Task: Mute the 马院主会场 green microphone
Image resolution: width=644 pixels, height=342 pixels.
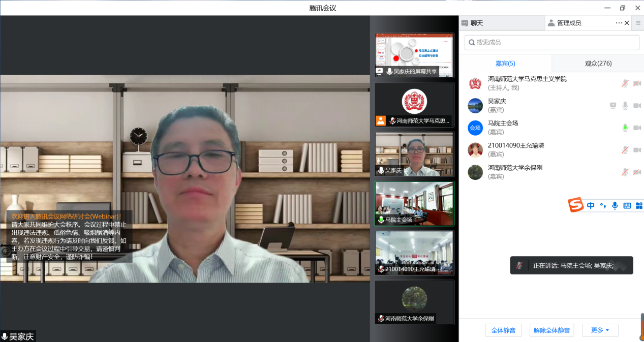Action: [625, 128]
